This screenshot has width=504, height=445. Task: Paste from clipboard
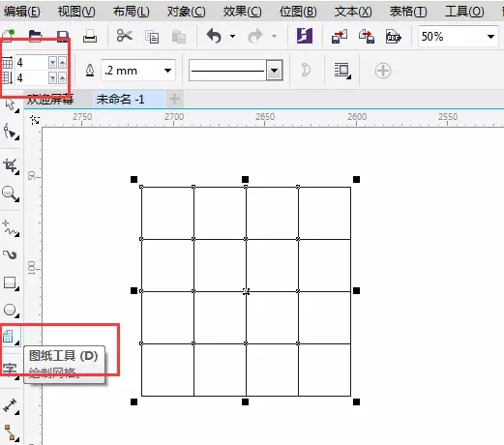tap(178, 37)
